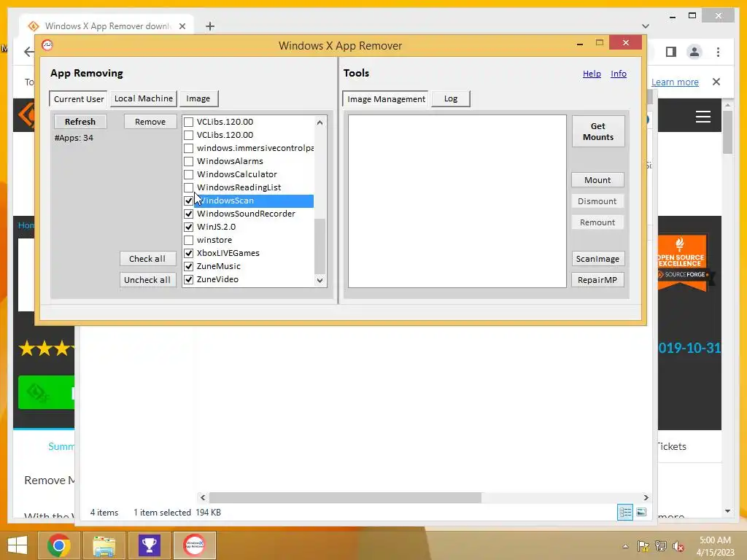Click the Windows X App Remover title bar icon
747x560 pixels.
pyautogui.click(x=47, y=45)
